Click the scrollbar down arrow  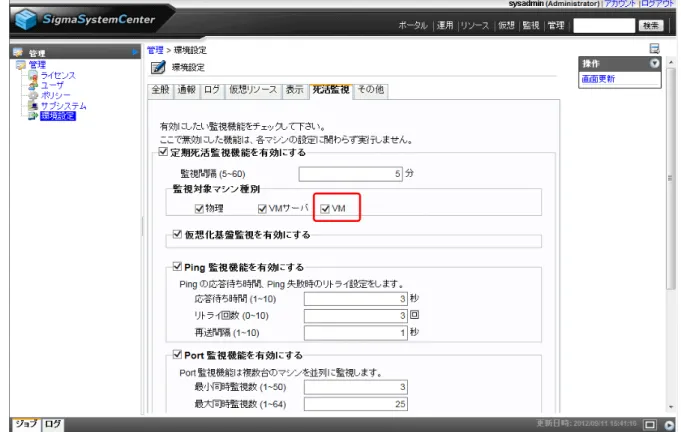click(x=671, y=407)
